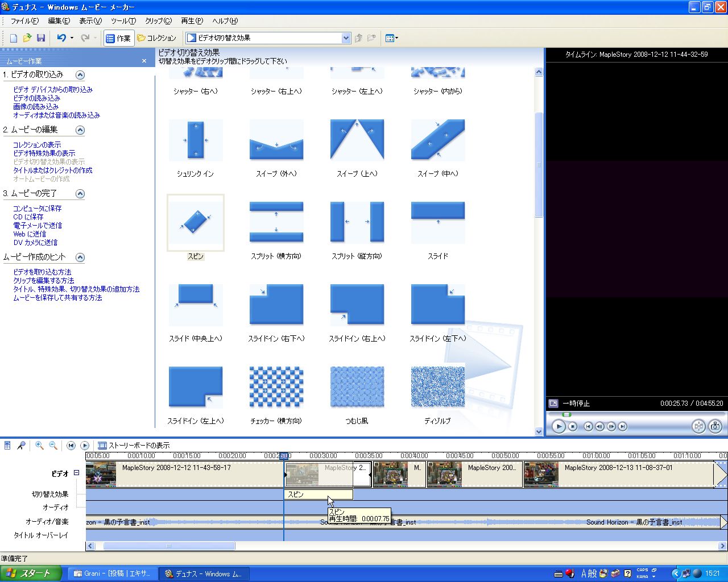
Task: Click the Zoom Timeline Out magnifier
Action: [x=53, y=446]
